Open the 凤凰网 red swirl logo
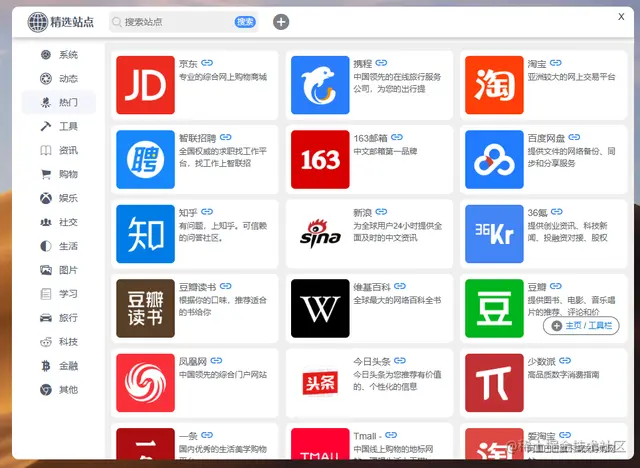Viewport: 640px width, 468px height. pos(145,383)
